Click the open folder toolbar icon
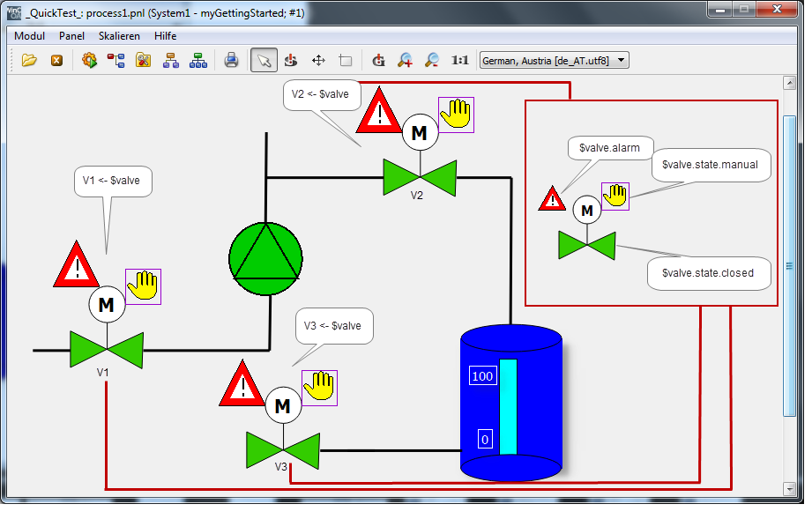 click(x=29, y=61)
